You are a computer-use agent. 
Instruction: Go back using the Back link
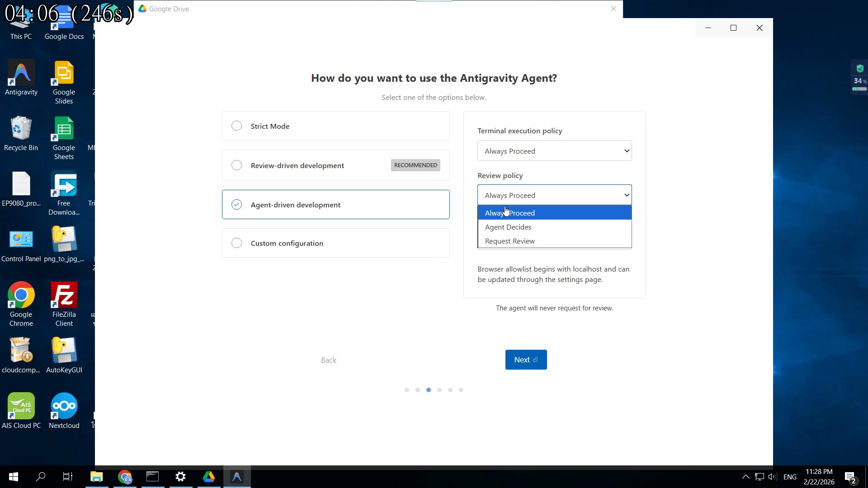(329, 360)
